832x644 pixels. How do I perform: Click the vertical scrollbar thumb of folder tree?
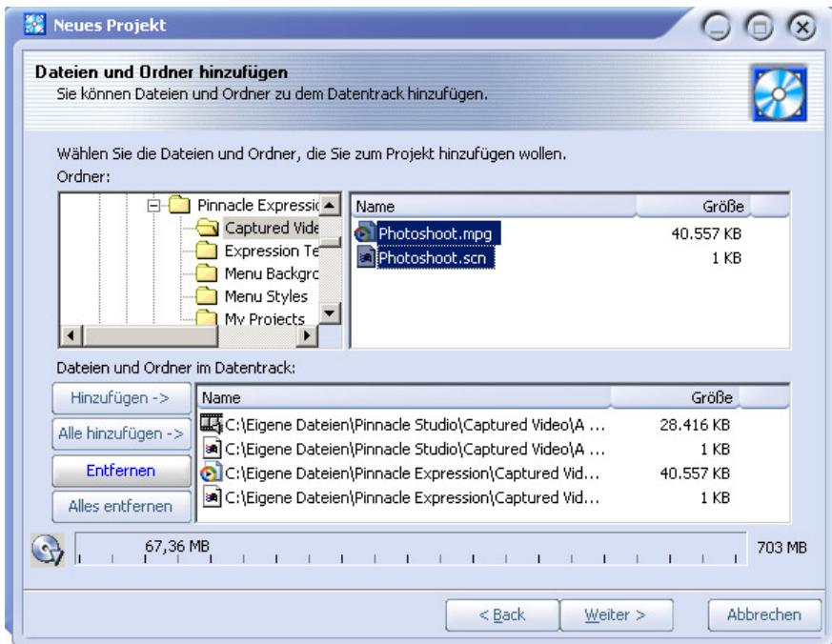[x=330, y=242]
